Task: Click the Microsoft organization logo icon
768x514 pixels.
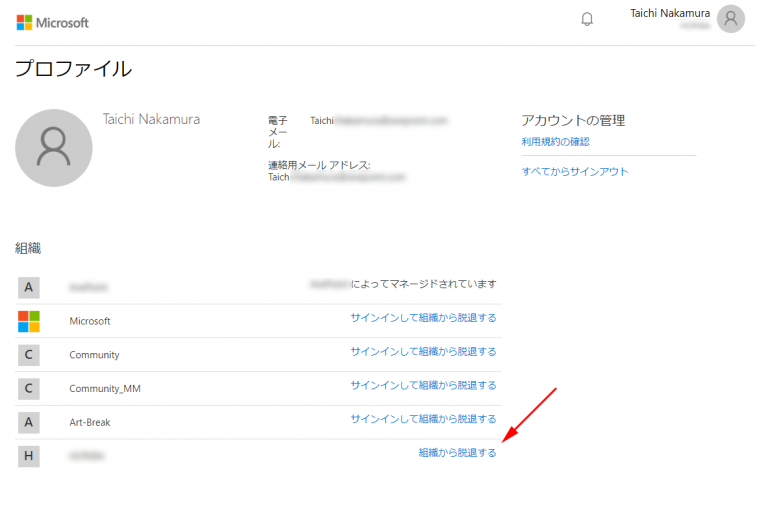Action: [x=29, y=321]
